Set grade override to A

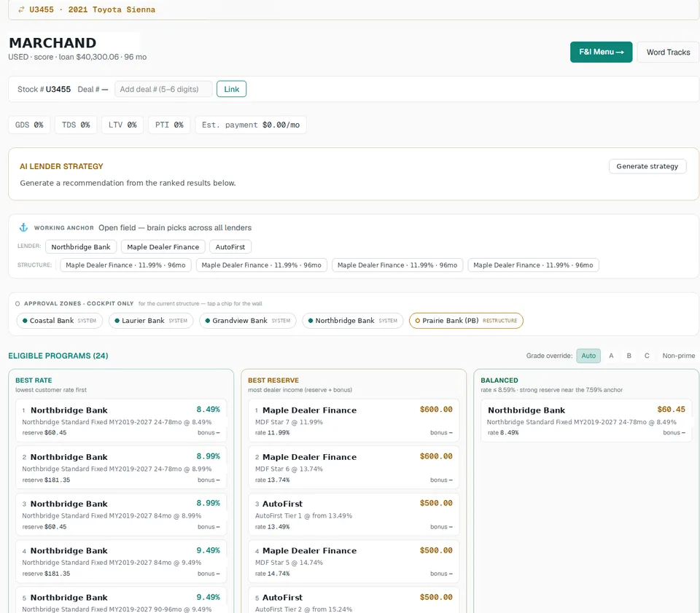pyautogui.click(x=611, y=356)
